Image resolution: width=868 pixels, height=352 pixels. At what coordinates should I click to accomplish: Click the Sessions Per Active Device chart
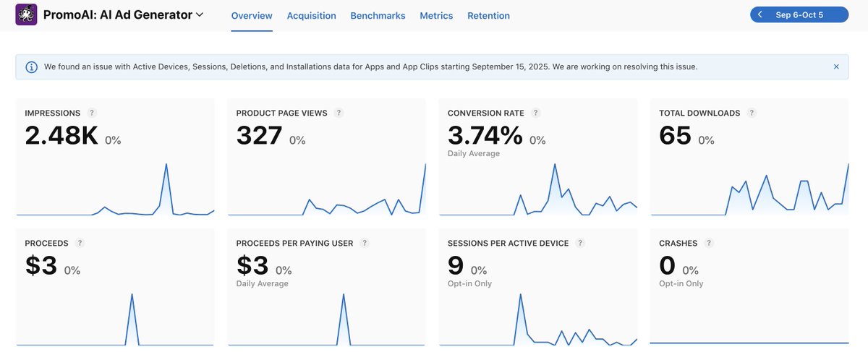[538, 319]
